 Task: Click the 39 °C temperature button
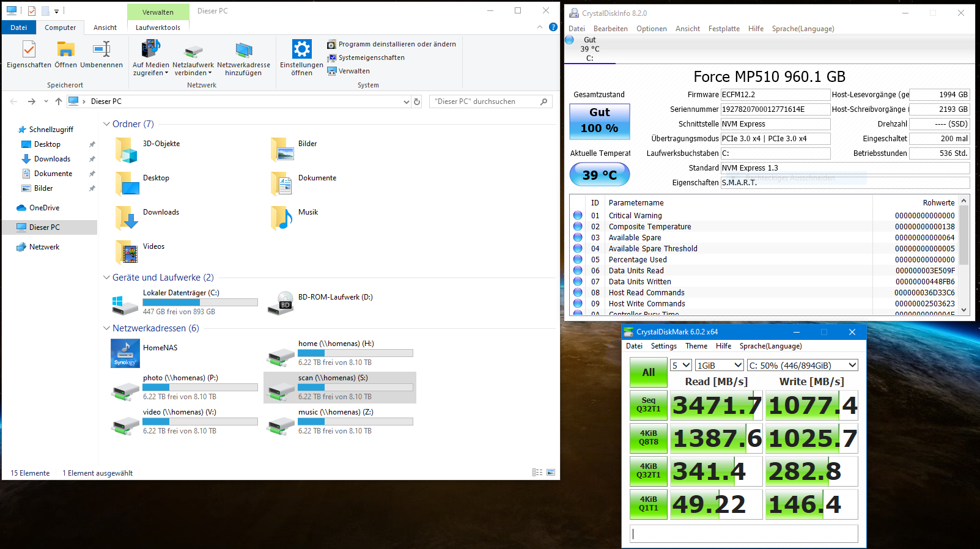click(x=600, y=175)
